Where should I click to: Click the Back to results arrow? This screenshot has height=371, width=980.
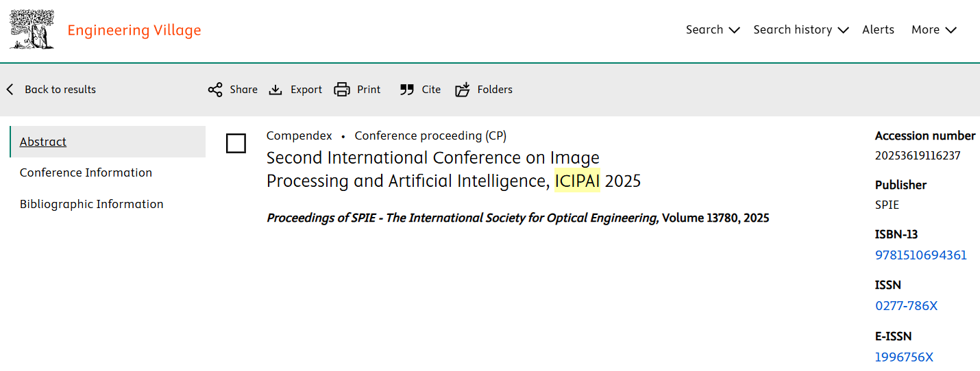(10, 90)
